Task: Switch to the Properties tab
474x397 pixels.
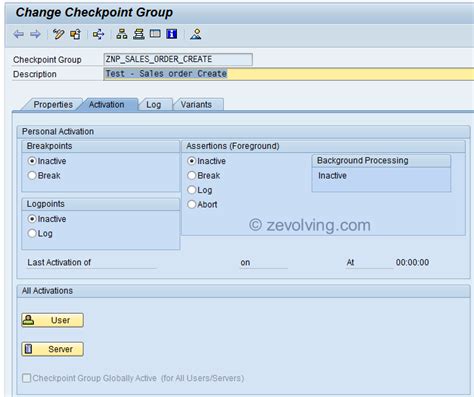Action: click(x=53, y=105)
